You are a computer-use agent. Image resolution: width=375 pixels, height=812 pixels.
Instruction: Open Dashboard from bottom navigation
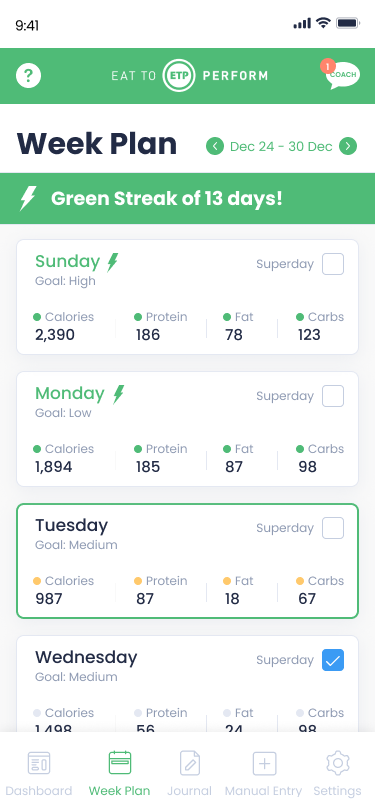click(x=39, y=774)
